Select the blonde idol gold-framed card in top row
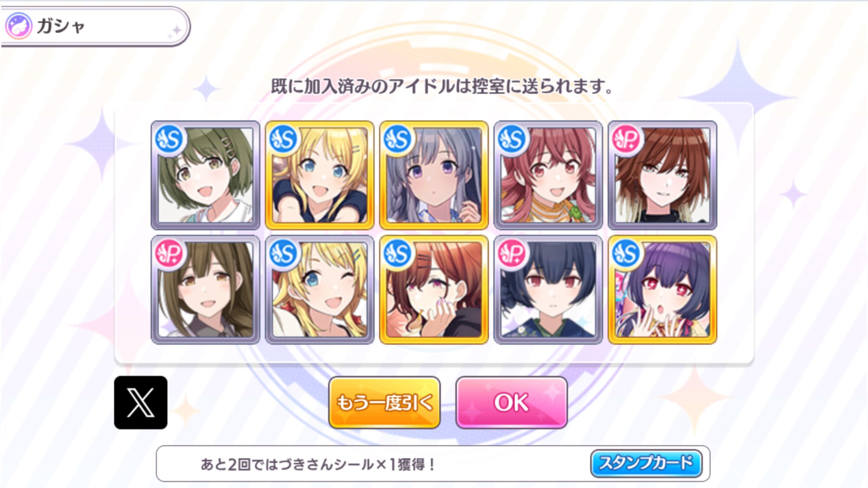 [x=319, y=175]
